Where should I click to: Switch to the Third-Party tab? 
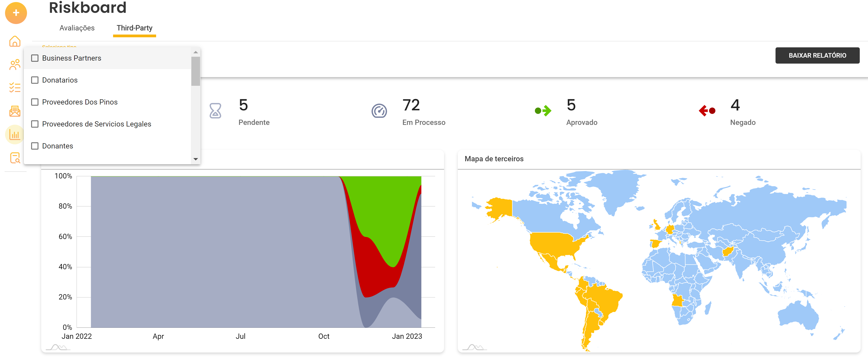click(134, 28)
